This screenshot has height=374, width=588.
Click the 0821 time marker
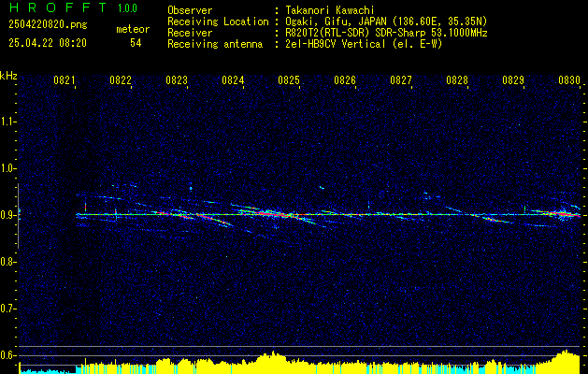[x=65, y=80]
